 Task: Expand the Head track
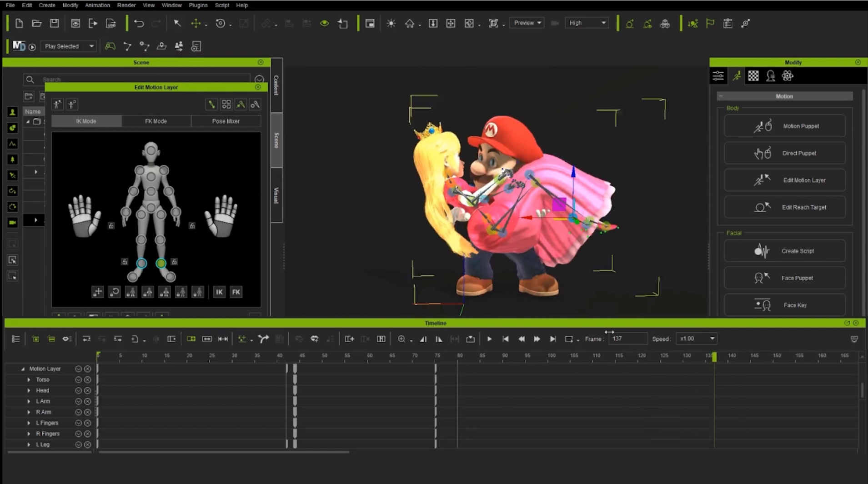(x=29, y=391)
